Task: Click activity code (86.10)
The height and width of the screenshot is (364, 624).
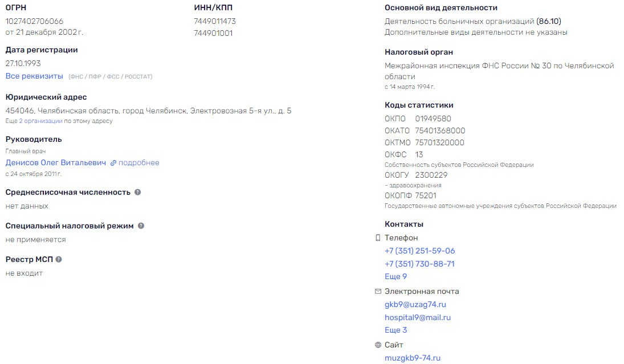Action: (549, 22)
